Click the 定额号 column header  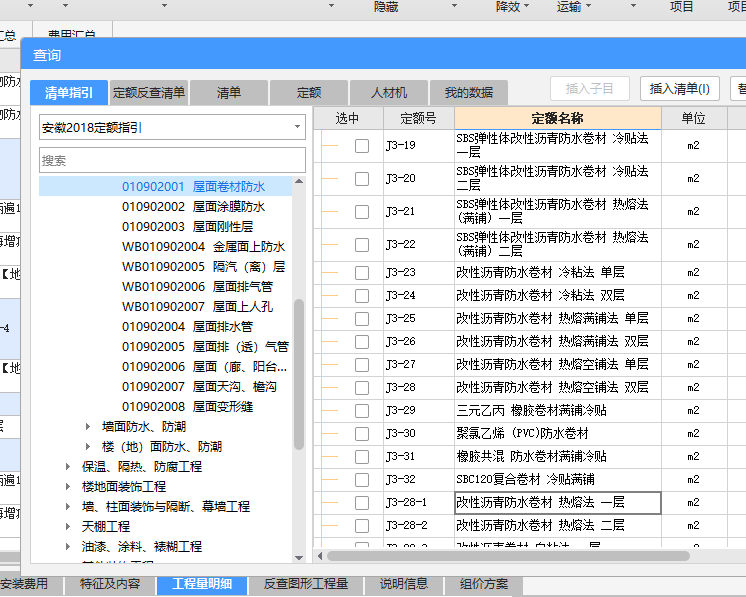pyautogui.click(x=419, y=118)
